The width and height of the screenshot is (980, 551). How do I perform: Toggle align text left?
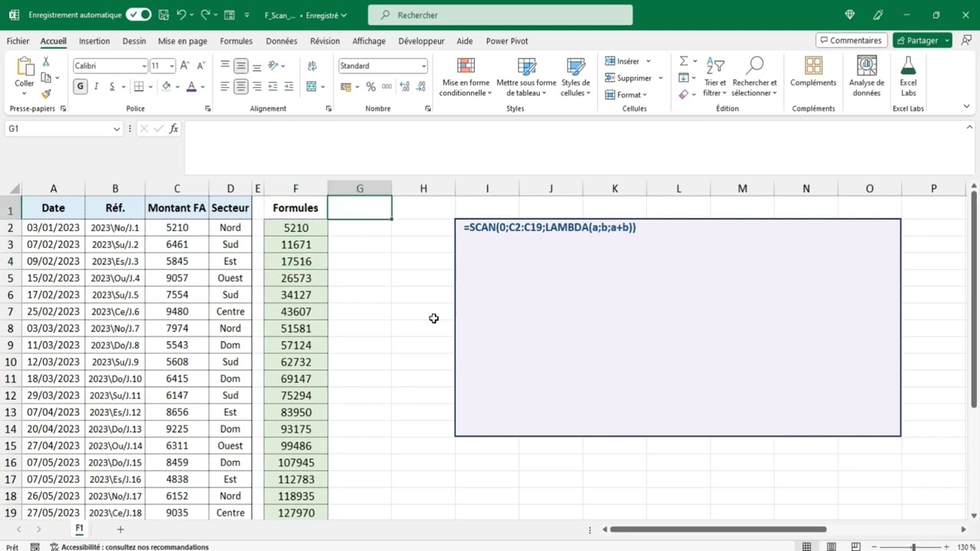point(225,86)
